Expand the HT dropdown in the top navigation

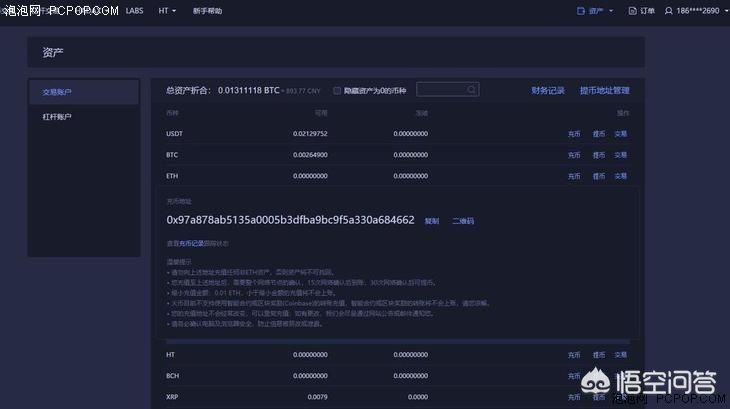(x=167, y=10)
